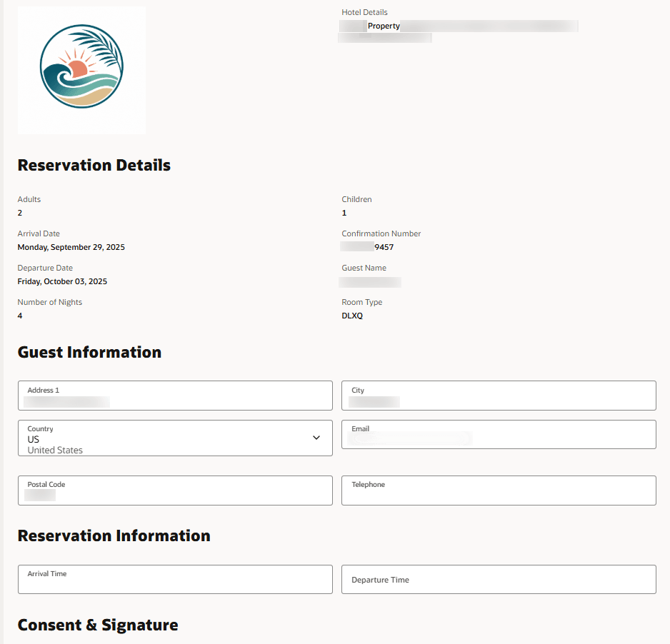Viewport: 670px width, 644px height.
Task: Select the Arrival Time field
Action: pos(175,579)
